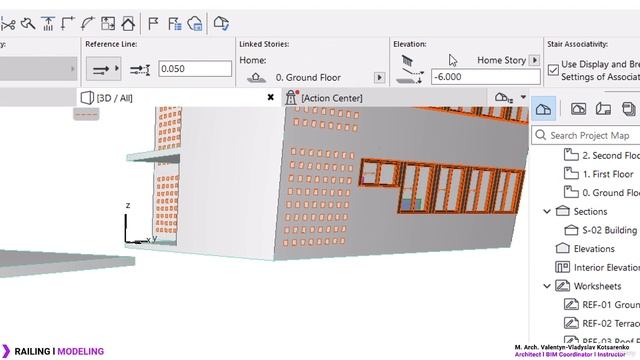Viewport: 640px width, 360px height.
Task: Click the Elevation value field -6.000
Action: click(x=486, y=77)
